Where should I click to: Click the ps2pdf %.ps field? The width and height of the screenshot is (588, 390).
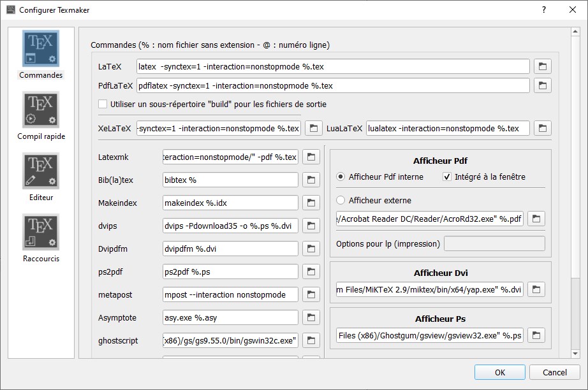(x=231, y=271)
